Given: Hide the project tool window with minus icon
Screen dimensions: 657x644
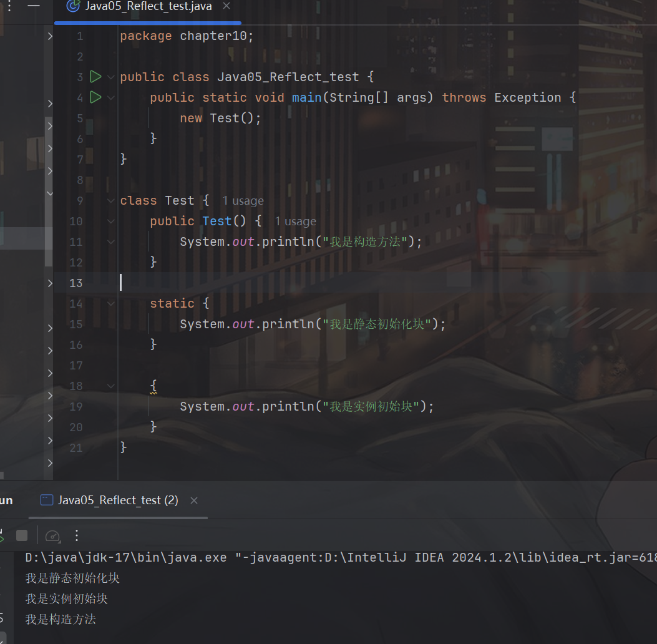Looking at the screenshot, I should (x=34, y=6).
